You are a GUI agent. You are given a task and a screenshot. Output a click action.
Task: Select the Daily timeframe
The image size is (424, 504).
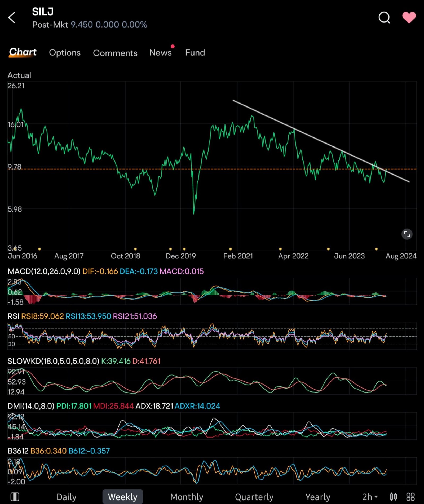coord(66,497)
